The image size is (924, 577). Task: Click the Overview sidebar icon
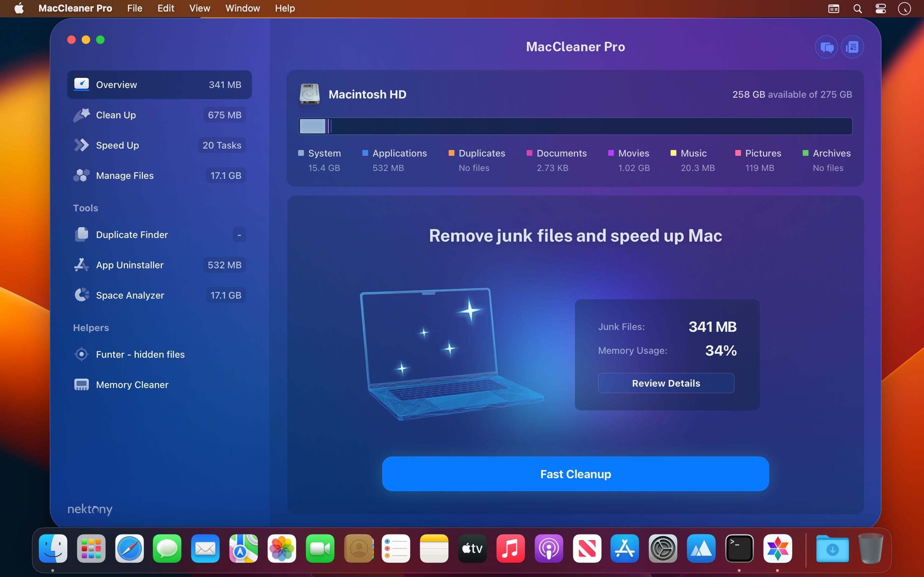coord(81,84)
